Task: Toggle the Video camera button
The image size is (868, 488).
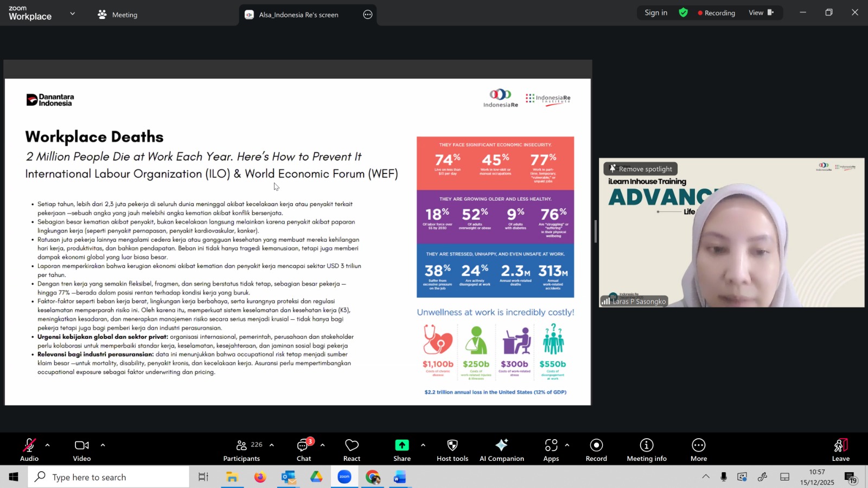Action: [x=82, y=450]
